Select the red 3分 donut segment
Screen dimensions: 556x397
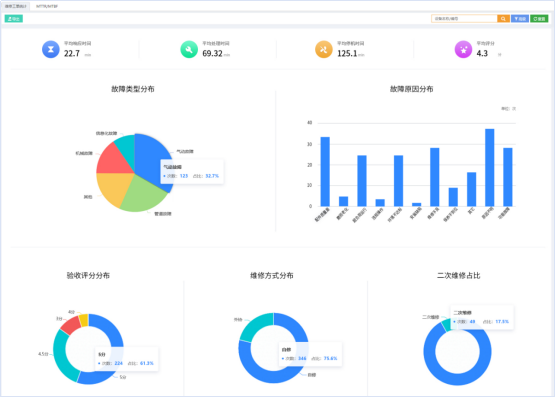pyautogui.click(x=71, y=325)
